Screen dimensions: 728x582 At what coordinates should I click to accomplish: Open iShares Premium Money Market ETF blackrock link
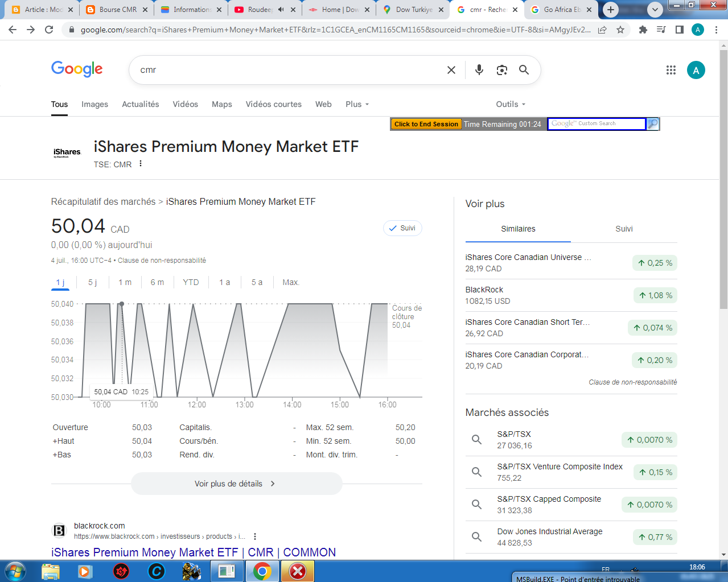[194, 552]
